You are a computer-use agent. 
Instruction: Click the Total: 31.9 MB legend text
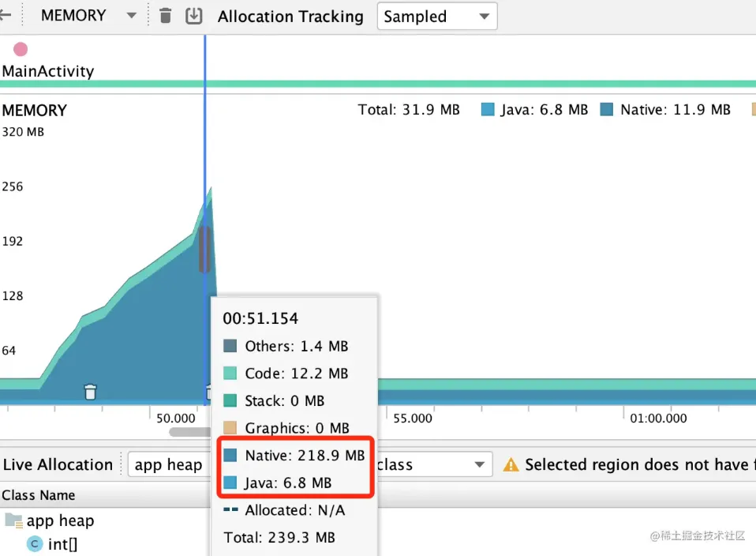409,110
